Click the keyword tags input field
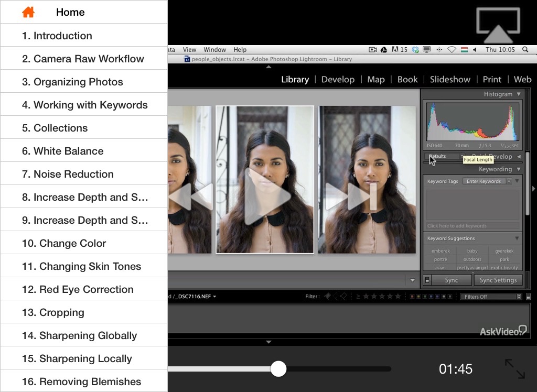537x392 pixels. tap(472, 204)
